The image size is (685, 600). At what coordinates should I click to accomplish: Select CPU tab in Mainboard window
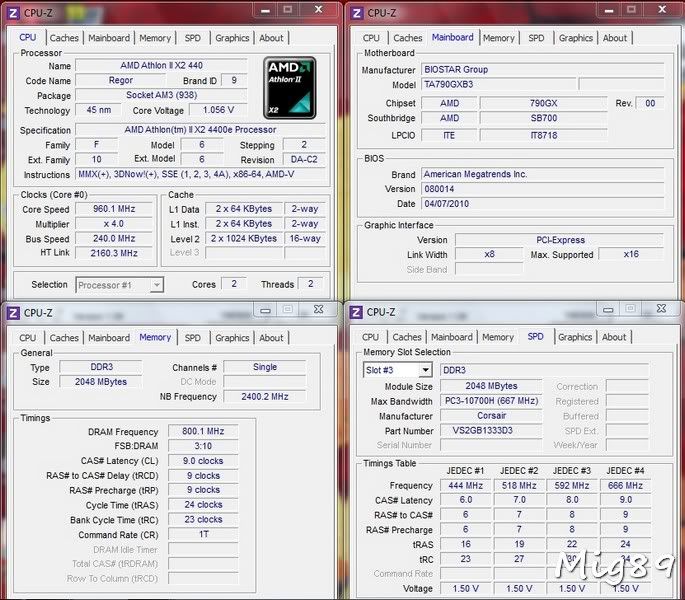point(371,38)
